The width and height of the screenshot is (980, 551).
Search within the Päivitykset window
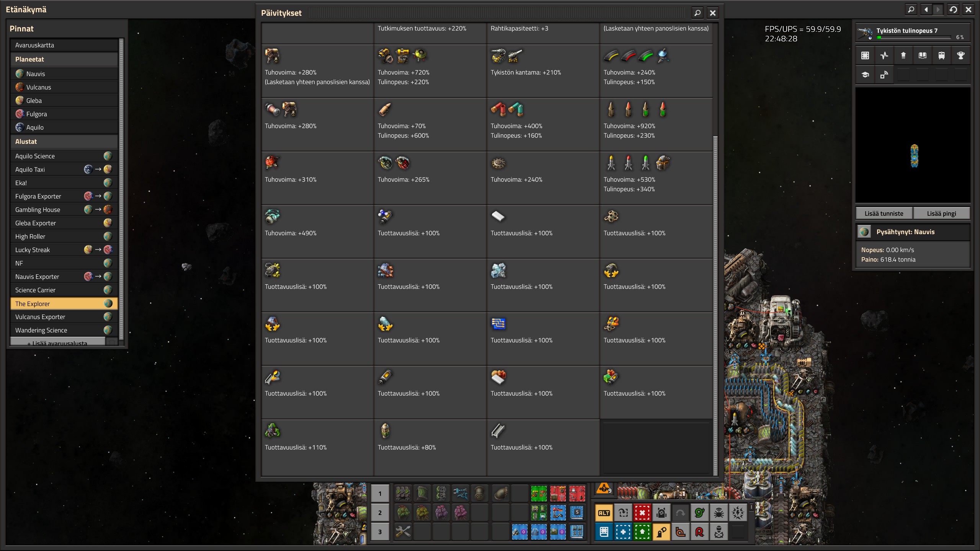tap(697, 13)
